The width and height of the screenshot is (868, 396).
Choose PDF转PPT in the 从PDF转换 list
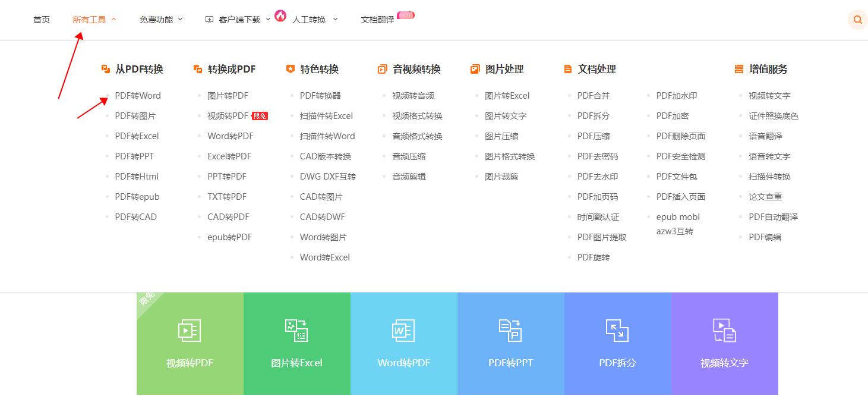(135, 156)
